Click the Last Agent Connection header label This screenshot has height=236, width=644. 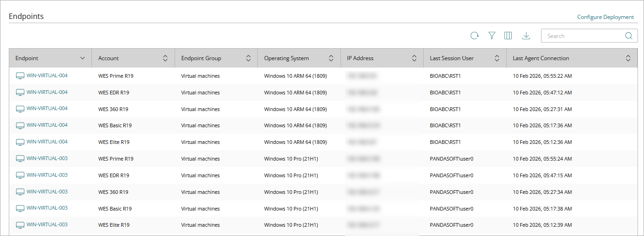(541, 58)
